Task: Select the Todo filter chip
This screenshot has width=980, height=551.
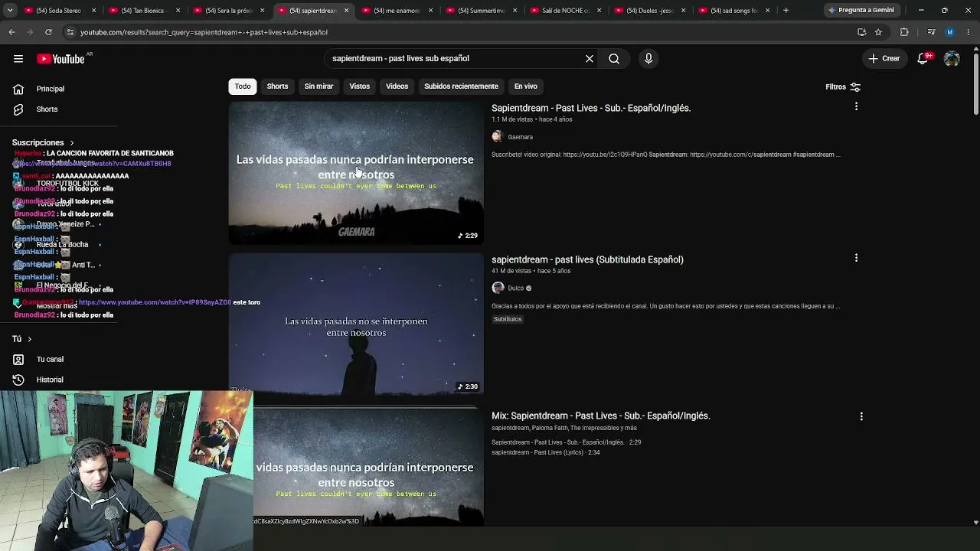Action: 243,86
